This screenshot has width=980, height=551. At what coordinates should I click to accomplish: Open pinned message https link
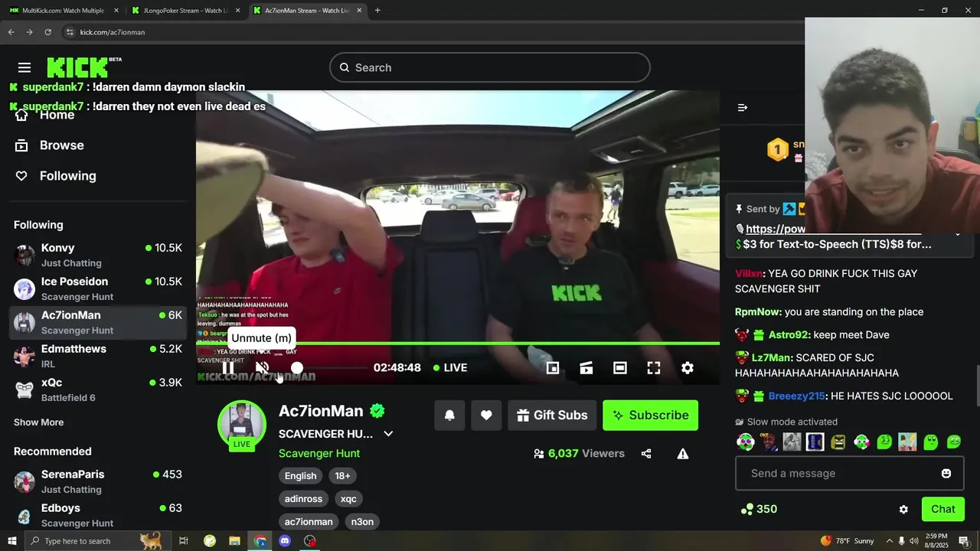pos(775,229)
